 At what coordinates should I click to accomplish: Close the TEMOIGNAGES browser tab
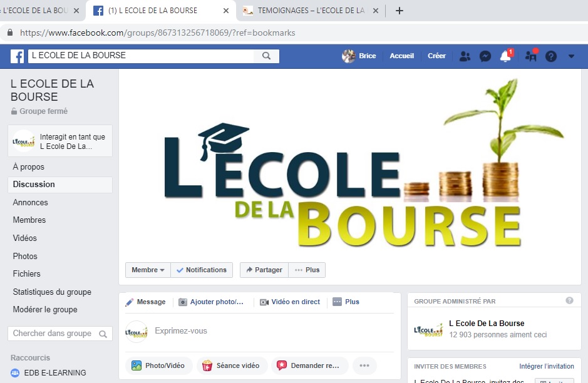[375, 11]
